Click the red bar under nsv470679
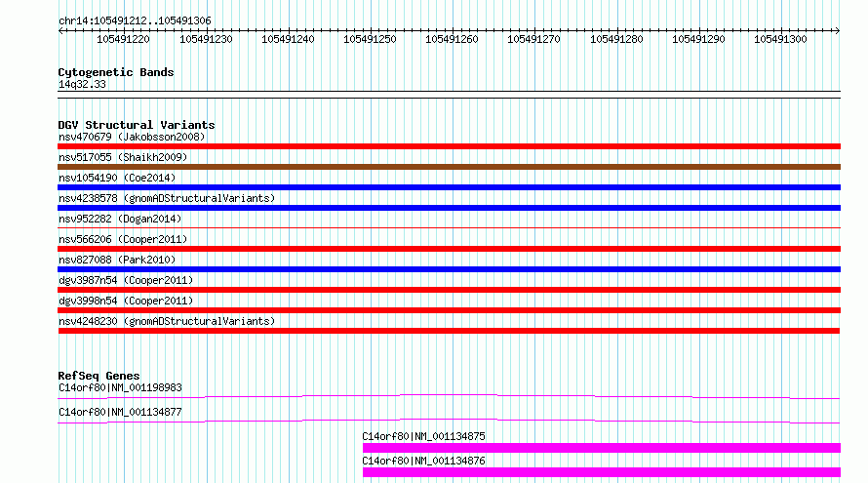Screen dimensions: 868x483 [x=449, y=146]
